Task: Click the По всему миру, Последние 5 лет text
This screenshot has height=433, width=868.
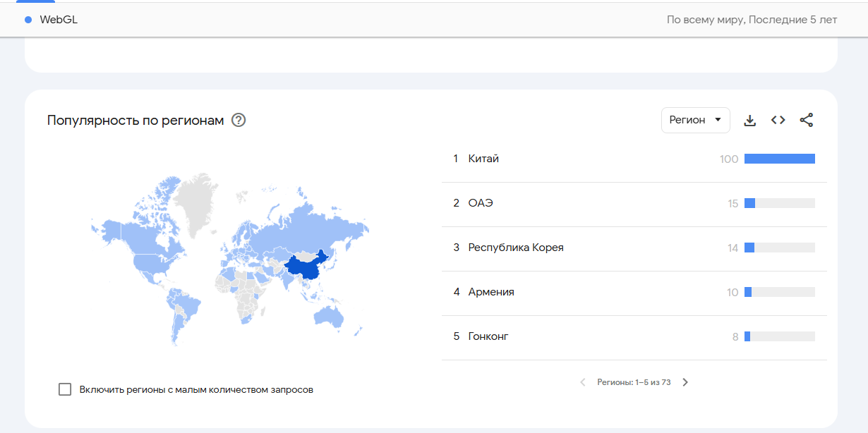Action: tap(752, 20)
